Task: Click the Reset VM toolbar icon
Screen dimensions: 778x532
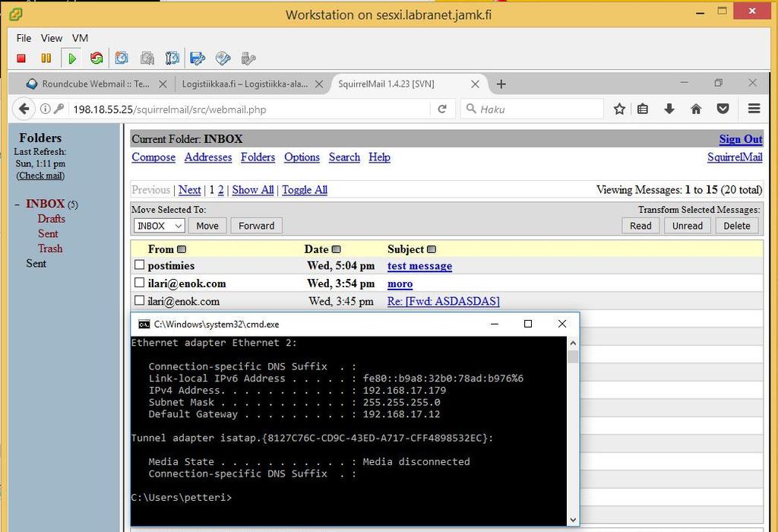Action: (x=96, y=59)
